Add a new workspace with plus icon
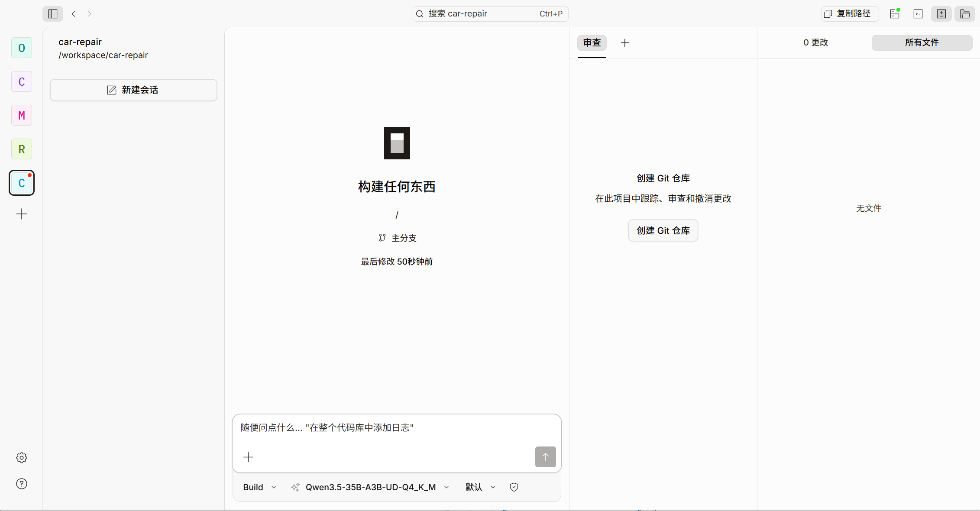980x511 pixels. 22,214
